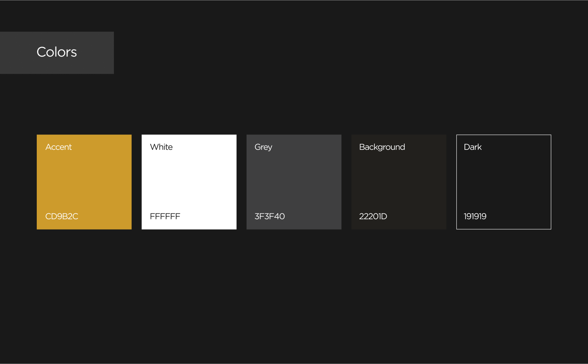
Task: Click the "Colors" section title
Action: coord(57,52)
